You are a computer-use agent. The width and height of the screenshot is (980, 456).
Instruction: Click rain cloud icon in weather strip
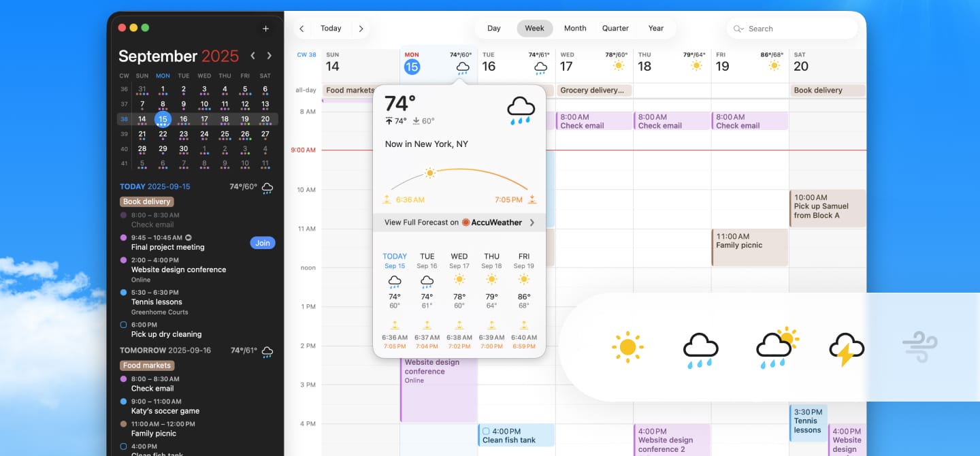pos(700,350)
